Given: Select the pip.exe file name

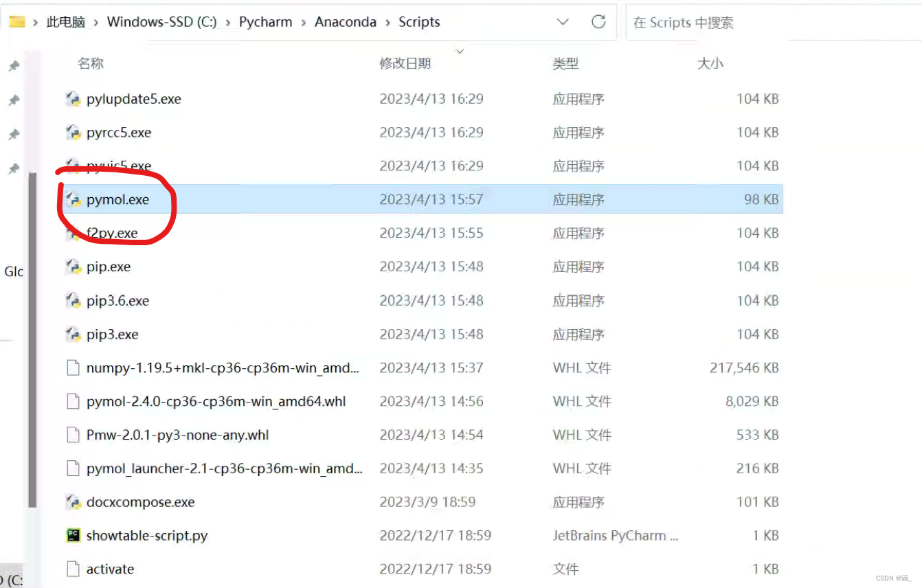Looking at the screenshot, I should 109,267.
